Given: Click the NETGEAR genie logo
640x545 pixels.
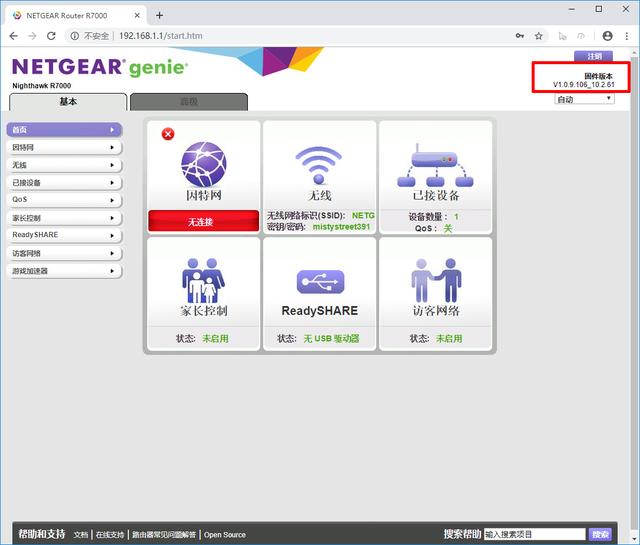Looking at the screenshot, I should [100, 67].
